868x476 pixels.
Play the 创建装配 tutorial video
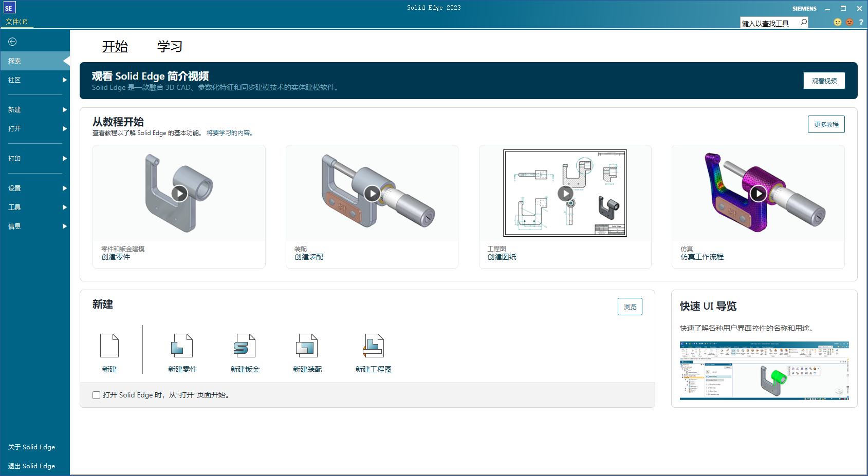coord(372,194)
